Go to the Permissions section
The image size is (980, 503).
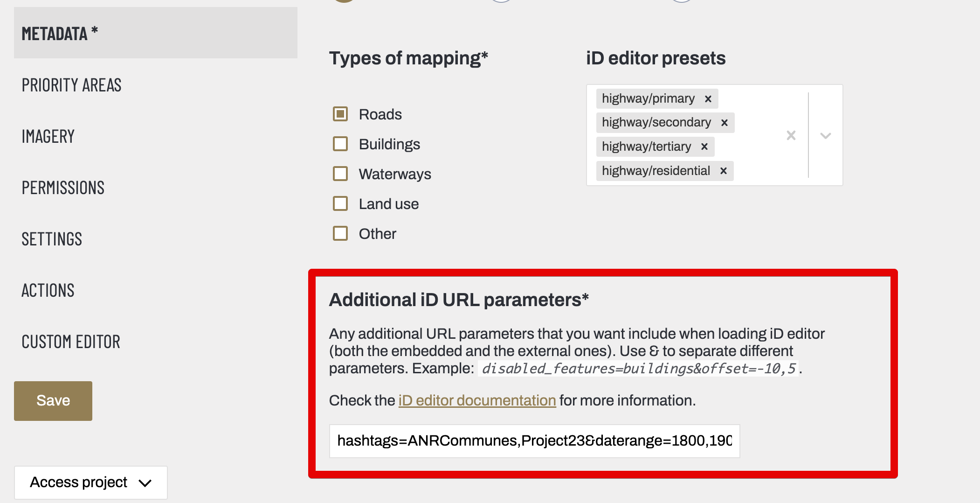(x=63, y=188)
